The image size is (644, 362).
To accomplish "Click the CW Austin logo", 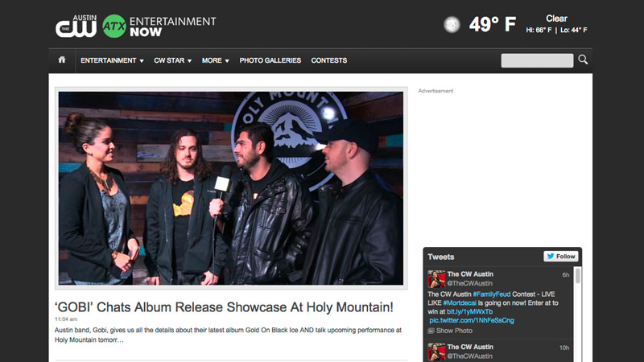I will coord(76,26).
